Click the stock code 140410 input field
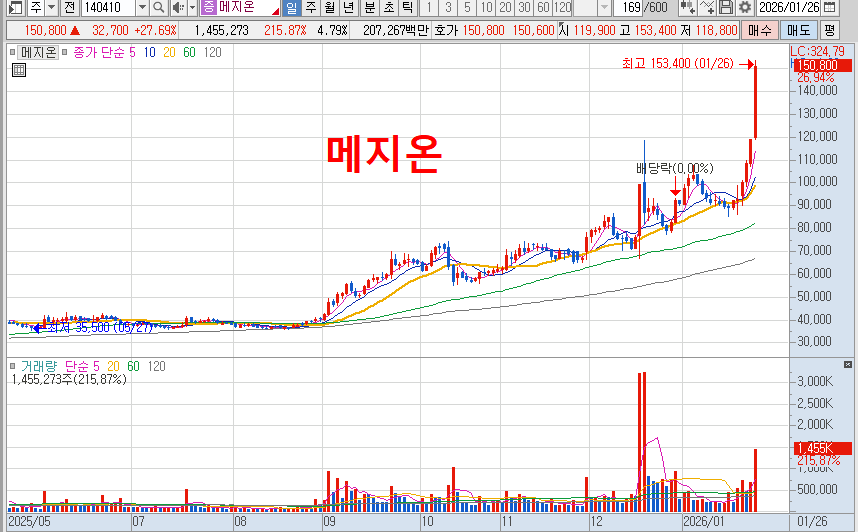This screenshot has height=532, width=858. (108, 8)
